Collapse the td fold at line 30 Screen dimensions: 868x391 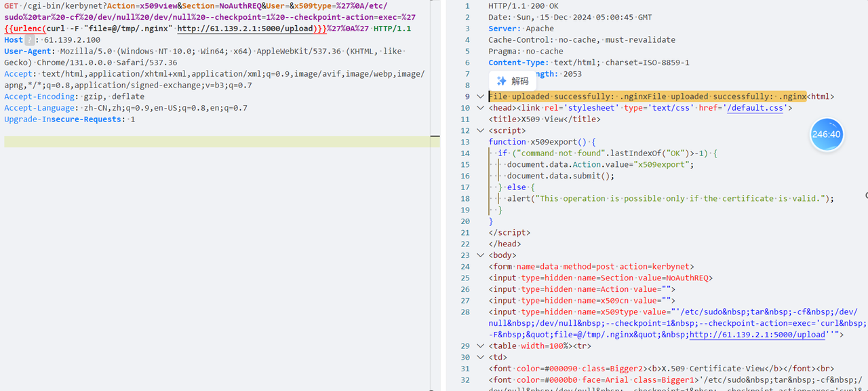(x=481, y=357)
